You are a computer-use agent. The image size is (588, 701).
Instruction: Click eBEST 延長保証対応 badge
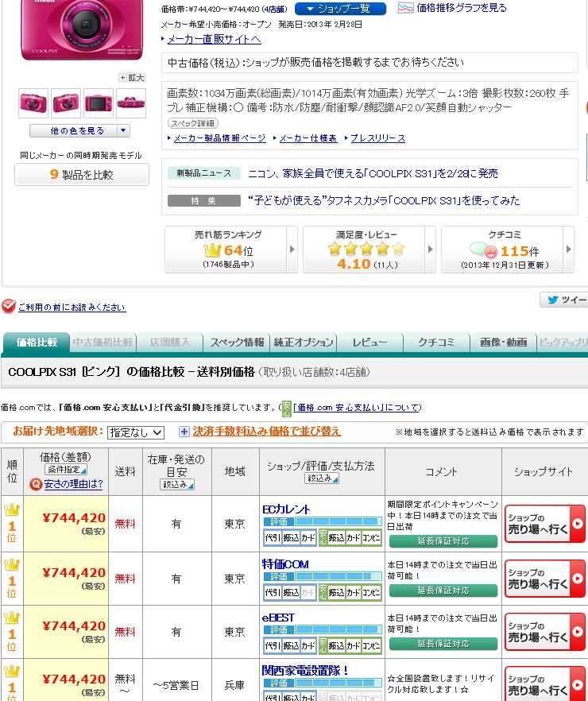tap(443, 644)
